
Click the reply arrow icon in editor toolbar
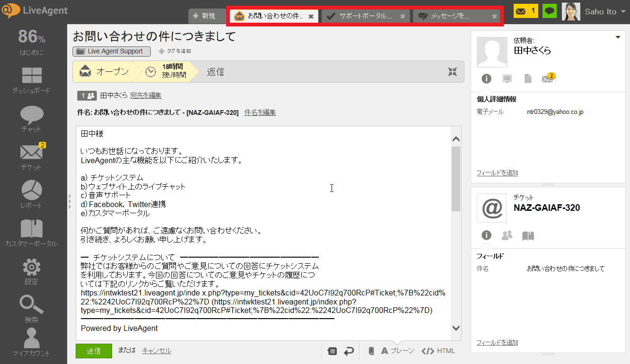click(x=349, y=351)
